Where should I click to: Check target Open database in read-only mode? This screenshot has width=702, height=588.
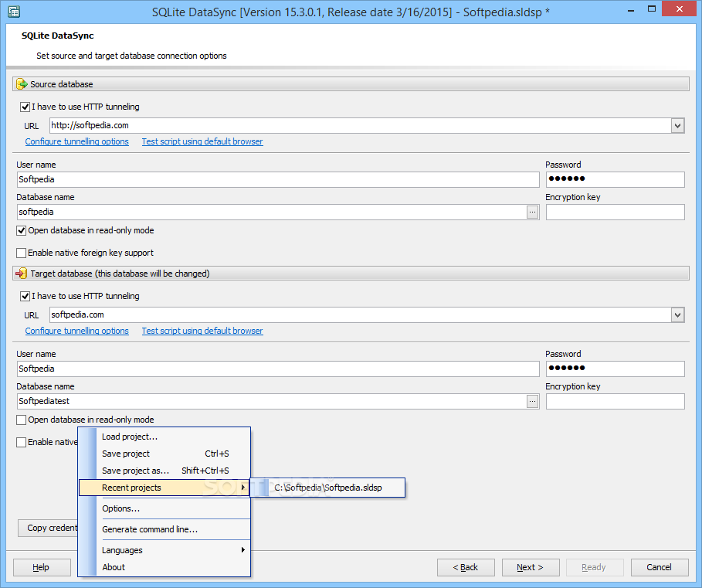[x=21, y=420]
